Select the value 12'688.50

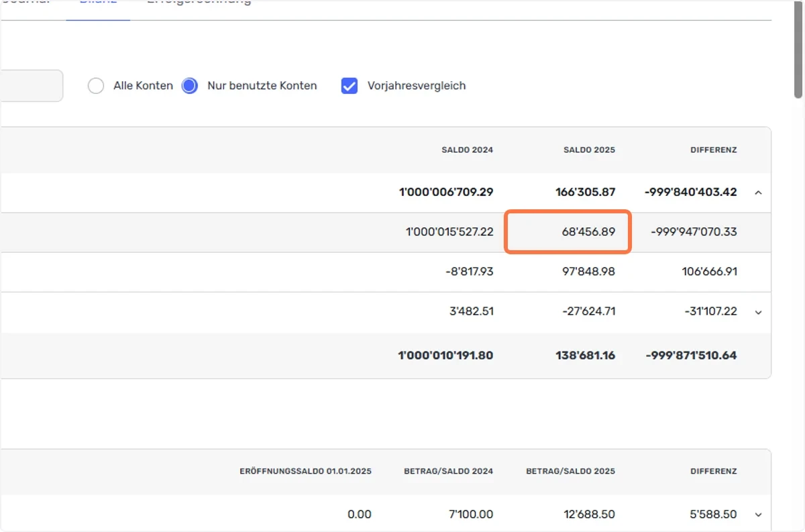click(590, 515)
